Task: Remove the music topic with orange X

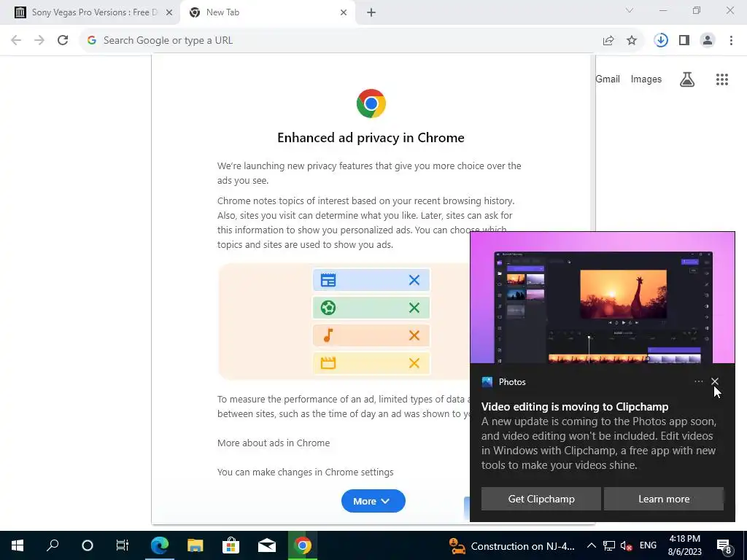Action: 414,335
